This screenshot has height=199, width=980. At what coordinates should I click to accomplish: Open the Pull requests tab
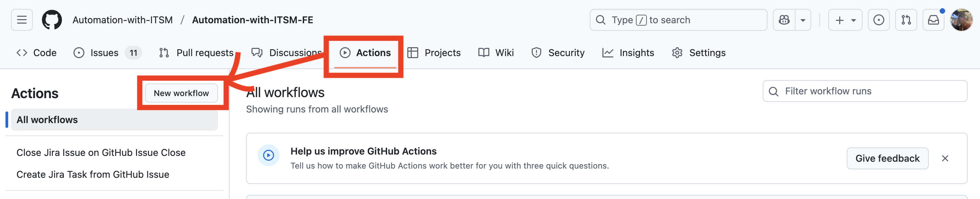pos(196,53)
